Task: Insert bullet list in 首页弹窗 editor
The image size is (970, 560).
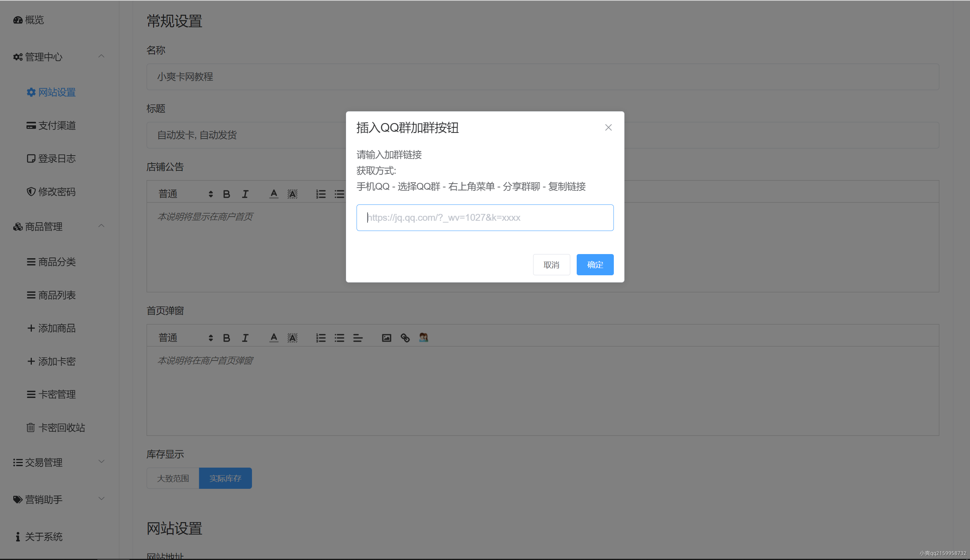Action: 339,338
